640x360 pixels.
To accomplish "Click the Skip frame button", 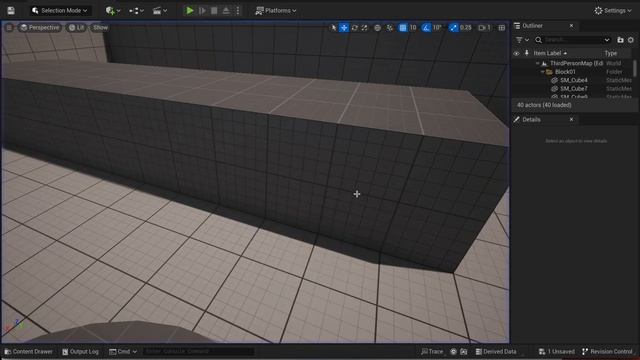I will click(x=202, y=11).
